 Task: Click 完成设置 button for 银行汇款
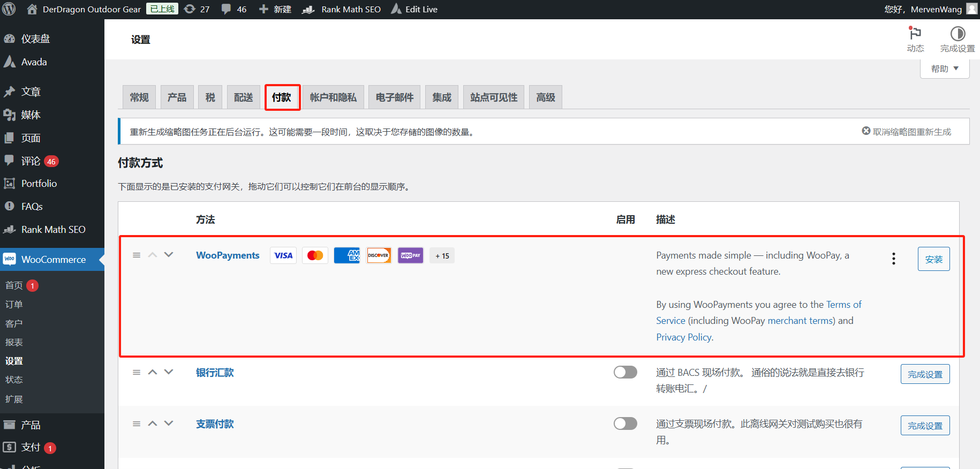click(925, 374)
